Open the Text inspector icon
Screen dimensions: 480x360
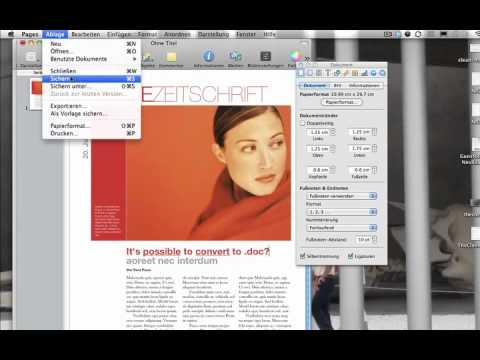pos(328,73)
